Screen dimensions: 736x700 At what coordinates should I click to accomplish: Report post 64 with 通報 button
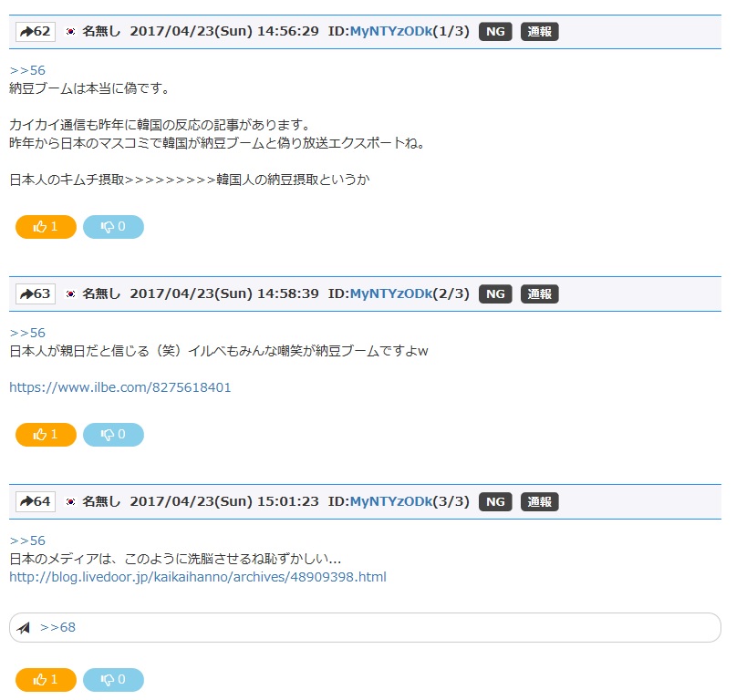(539, 502)
